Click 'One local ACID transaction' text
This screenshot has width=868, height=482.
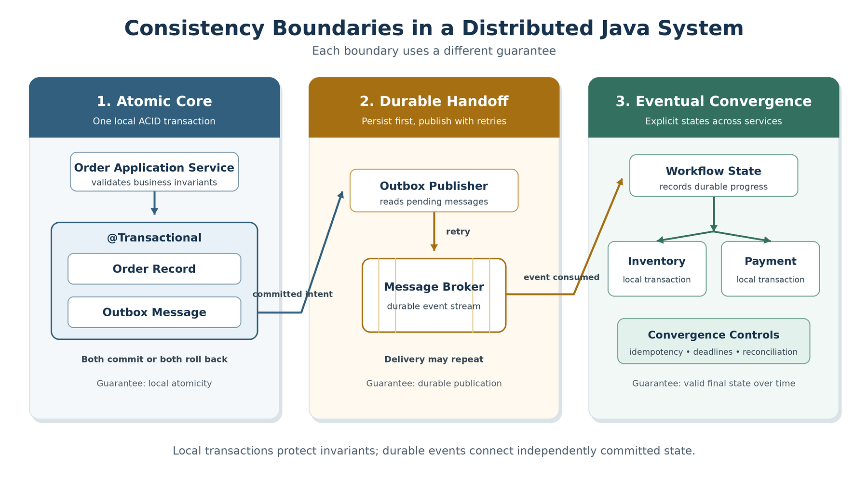click(x=154, y=121)
